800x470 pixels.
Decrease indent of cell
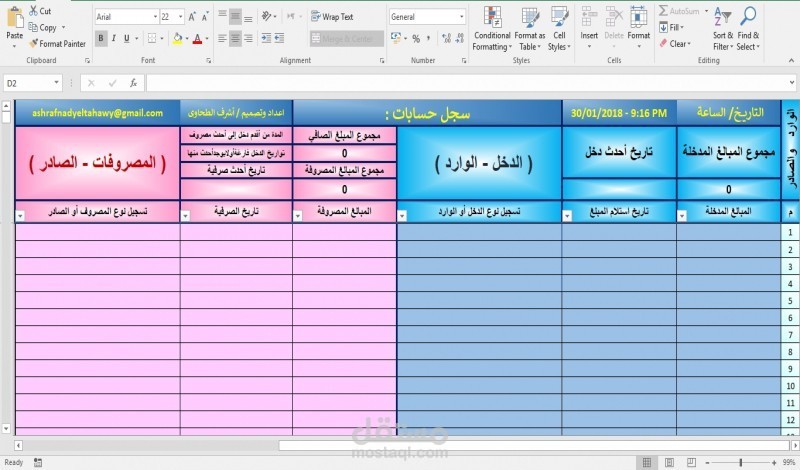tap(266, 38)
